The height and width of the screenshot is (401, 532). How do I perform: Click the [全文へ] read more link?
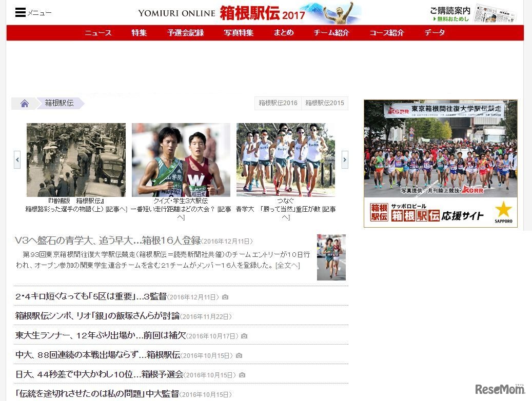288,265
